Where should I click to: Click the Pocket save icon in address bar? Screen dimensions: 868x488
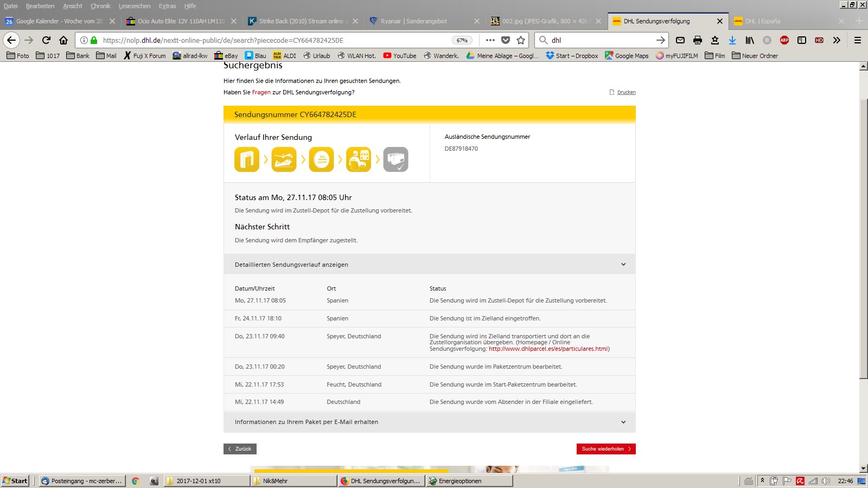click(x=506, y=40)
